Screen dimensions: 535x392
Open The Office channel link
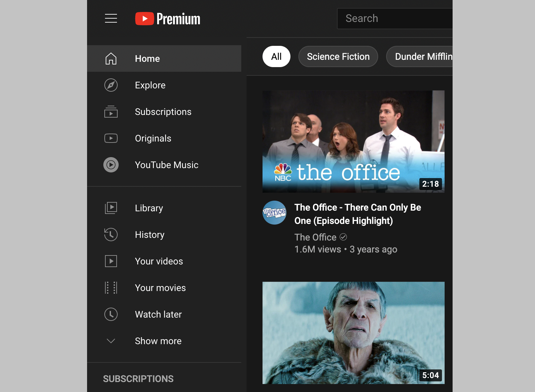point(315,237)
